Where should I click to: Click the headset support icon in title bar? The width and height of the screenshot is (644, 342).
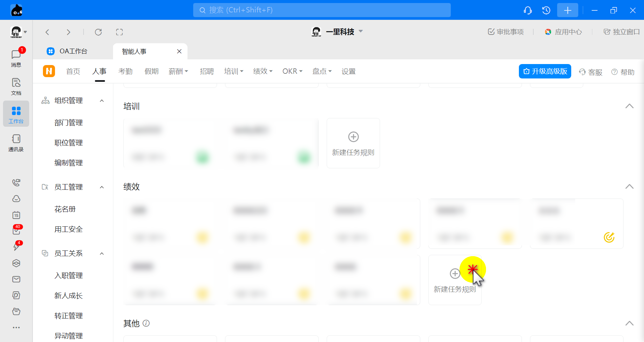click(528, 10)
